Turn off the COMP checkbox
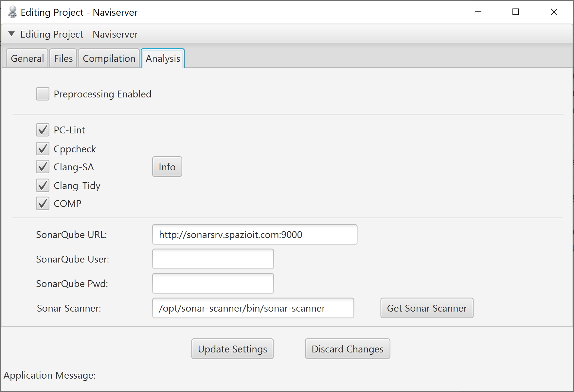 pyautogui.click(x=43, y=203)
